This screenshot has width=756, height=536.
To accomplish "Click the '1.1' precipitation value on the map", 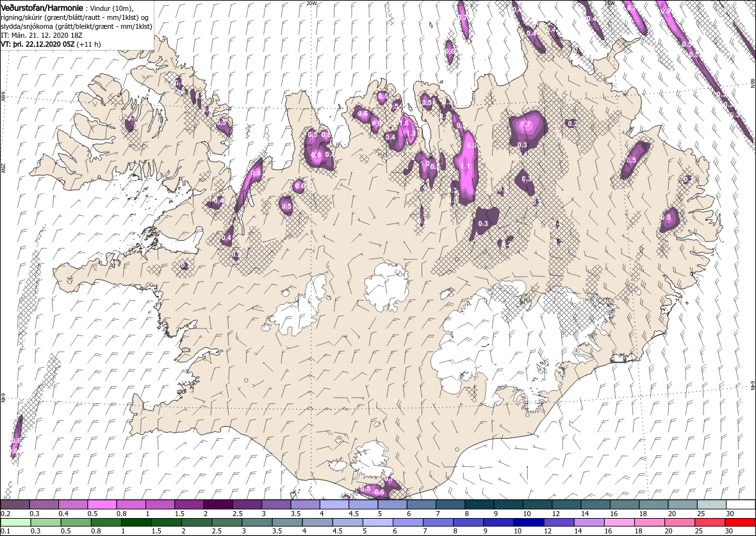I will pyautogui.click(x=465, y=166).
